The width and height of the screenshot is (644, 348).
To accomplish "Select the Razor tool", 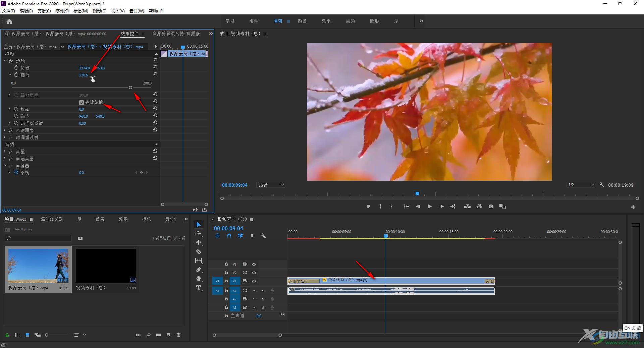I will (199, 251).
